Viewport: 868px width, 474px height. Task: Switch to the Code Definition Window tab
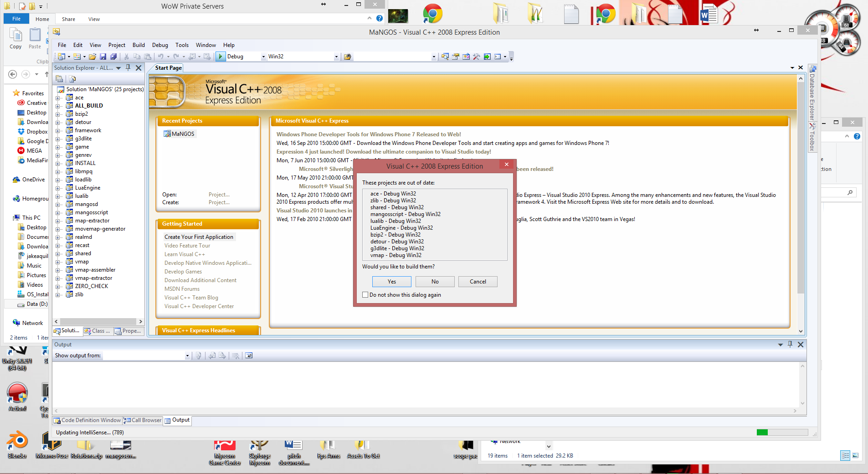(x=87, y=420)
